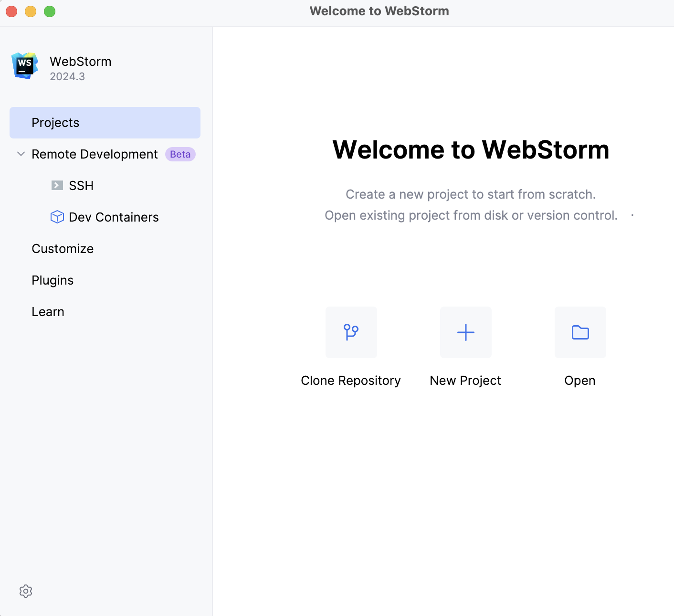Click the Welcome to WebStorm title bar

(x=379, y=11)
